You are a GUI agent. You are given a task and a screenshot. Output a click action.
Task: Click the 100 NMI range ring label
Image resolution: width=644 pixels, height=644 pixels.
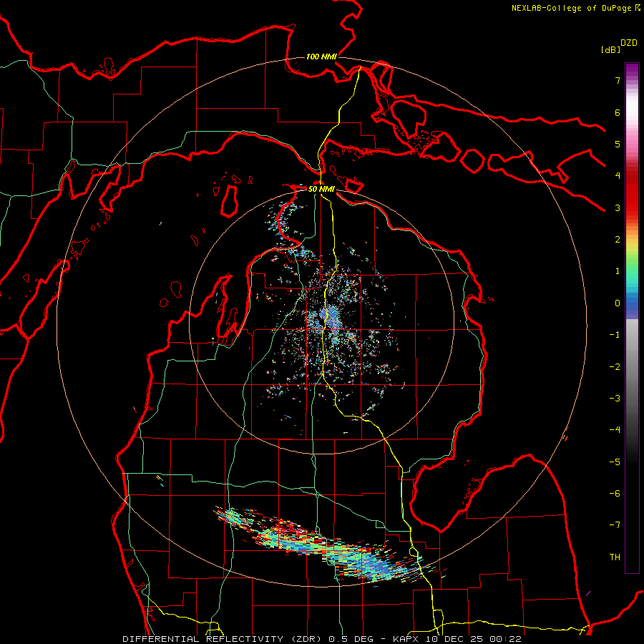coord(321,57)
